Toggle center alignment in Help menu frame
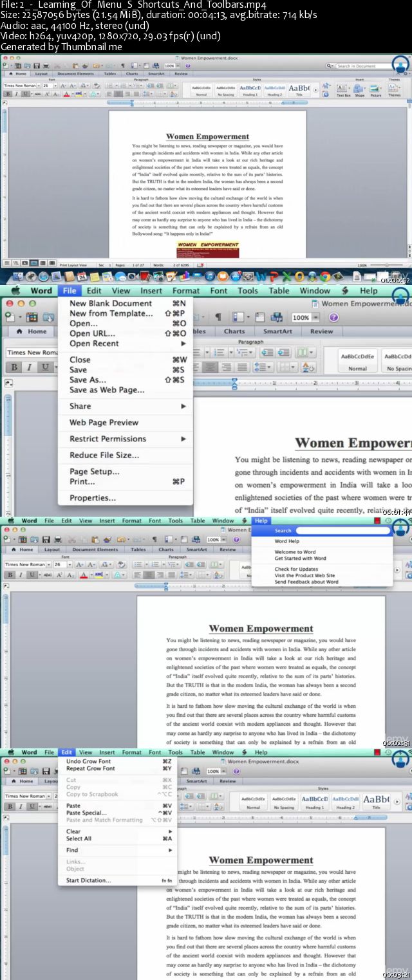This screenshot has width=412, height=980. point(149,575)
